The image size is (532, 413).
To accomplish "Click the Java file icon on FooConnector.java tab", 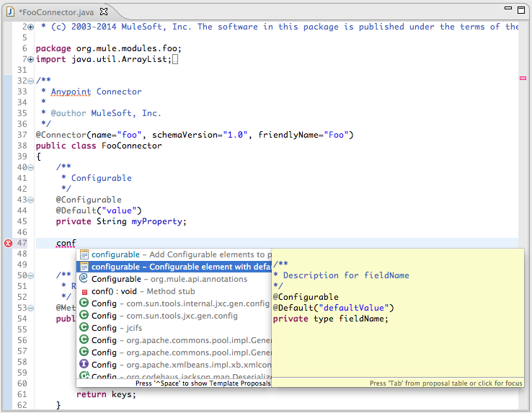I will pos(10,12).
